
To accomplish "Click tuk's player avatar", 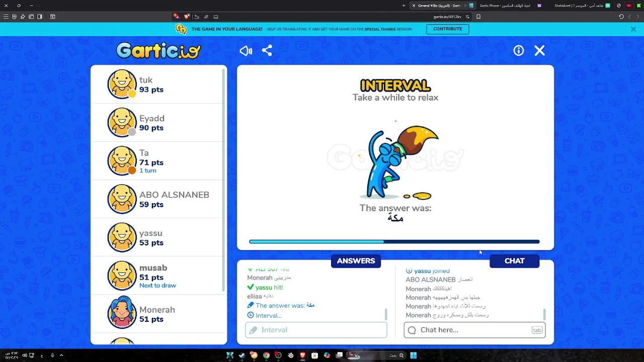I will [122, 84].
